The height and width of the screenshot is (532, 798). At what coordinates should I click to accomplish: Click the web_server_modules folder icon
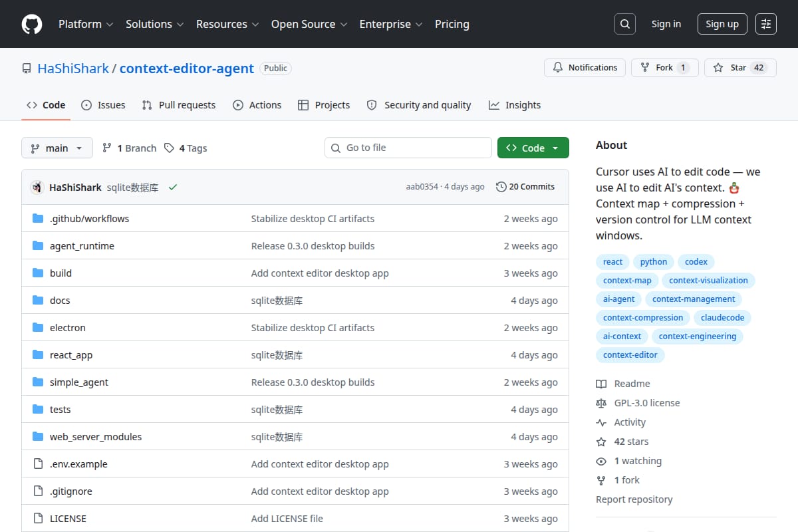[38, 437]
